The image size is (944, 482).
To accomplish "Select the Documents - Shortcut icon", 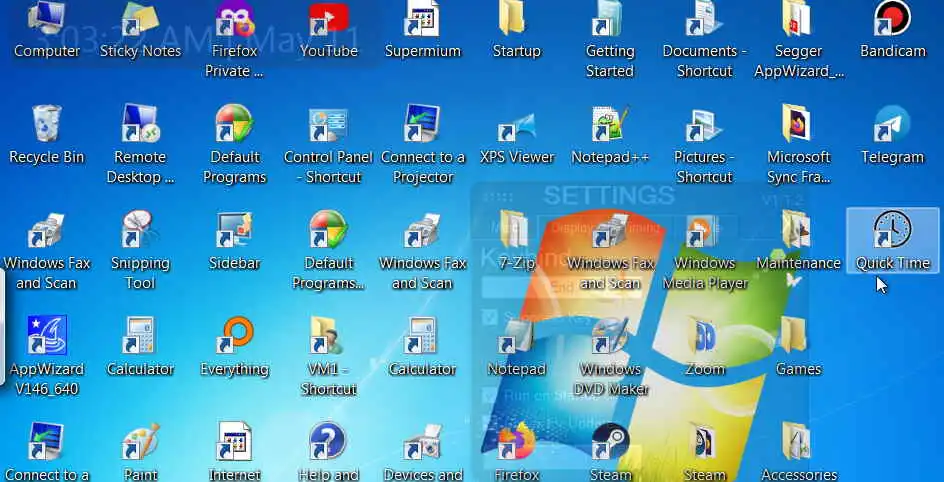I will (704, 20).
